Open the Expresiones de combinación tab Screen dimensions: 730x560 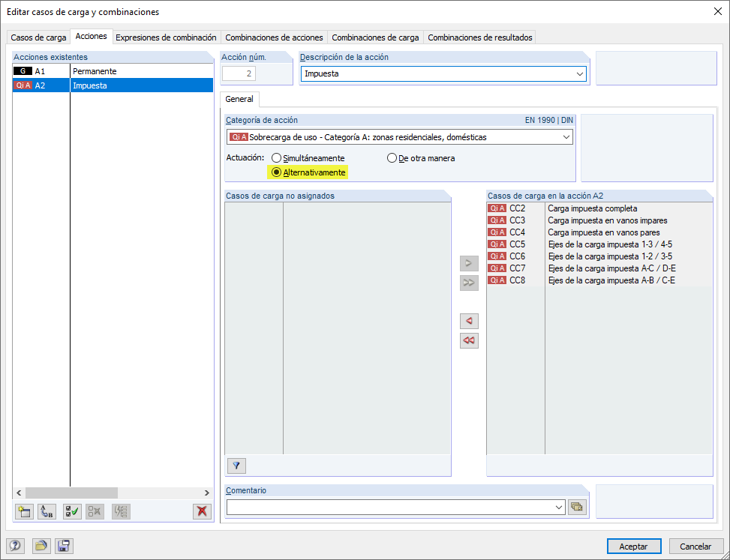click(167, 37)
